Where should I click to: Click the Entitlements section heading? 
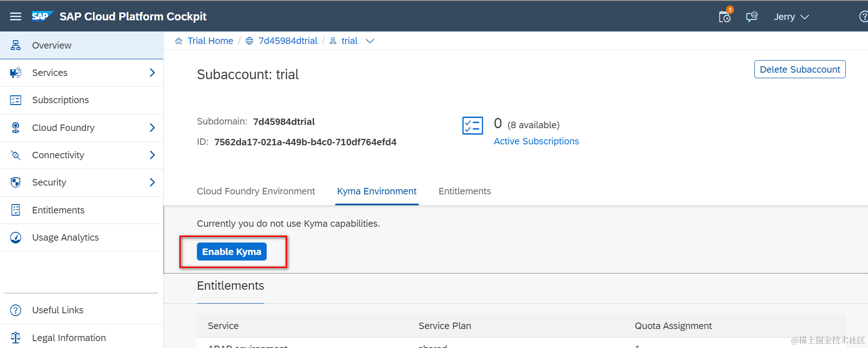231,286
